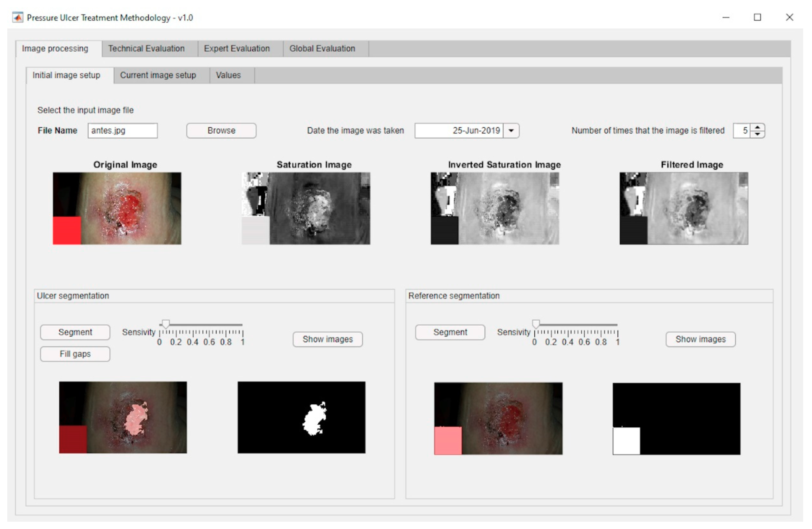The width and height of the screenshot is (812, 529).
Task: Click the ulcer overlay segmented image
Action: coord(123,418)
